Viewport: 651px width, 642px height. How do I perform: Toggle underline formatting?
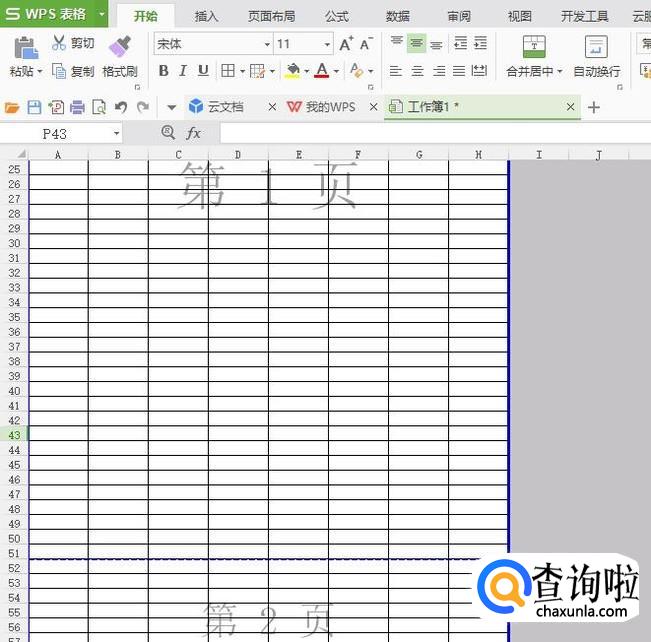[x=203, y=71]
